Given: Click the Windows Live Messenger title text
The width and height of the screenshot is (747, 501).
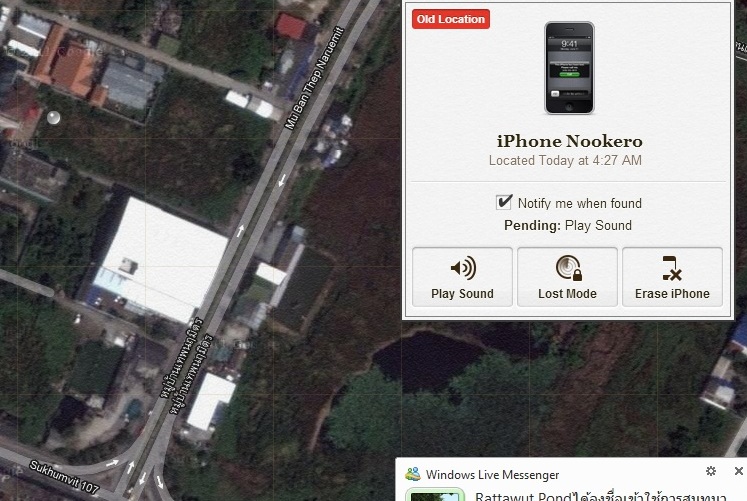Looking at the screenshot, I should 493,475.
